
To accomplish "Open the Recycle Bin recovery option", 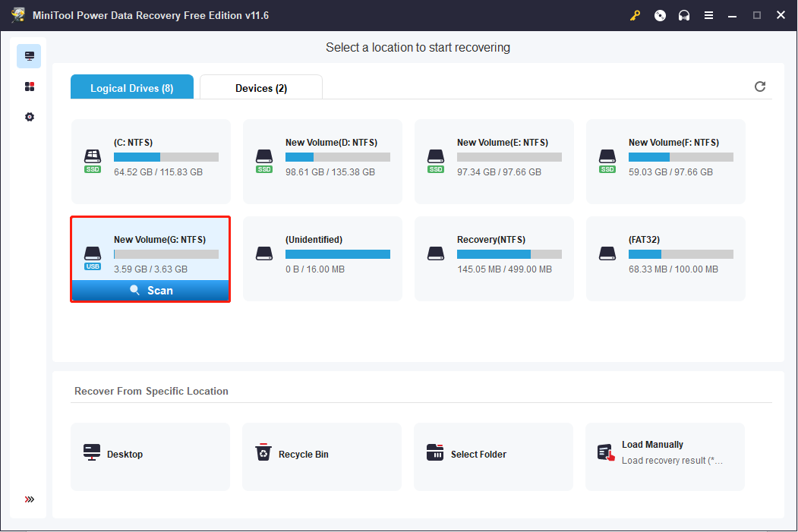I will click(x=321, y=456).
